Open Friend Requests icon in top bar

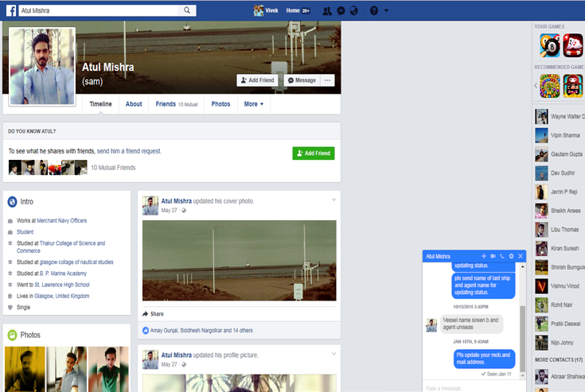[x=327, y=10]
